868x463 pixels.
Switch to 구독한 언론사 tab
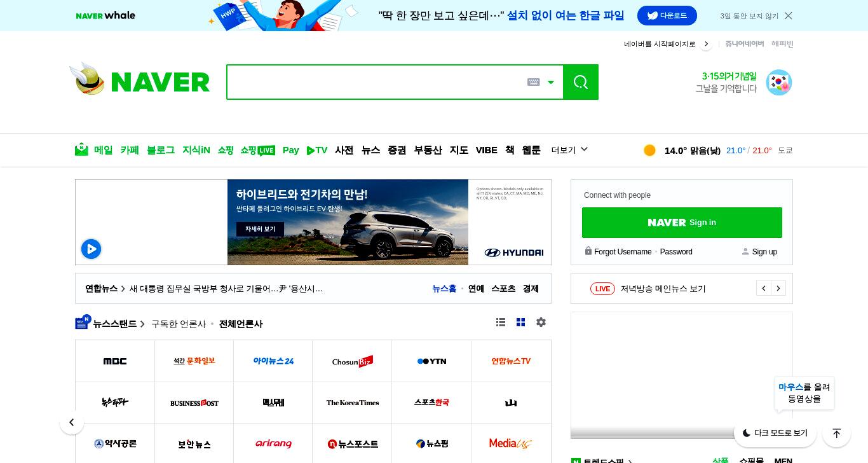[179, 324]
